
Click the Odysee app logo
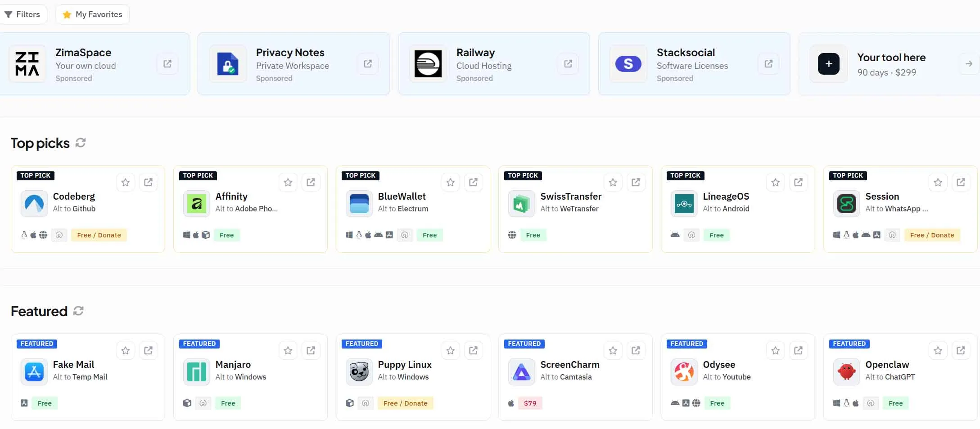click(684, 372)
